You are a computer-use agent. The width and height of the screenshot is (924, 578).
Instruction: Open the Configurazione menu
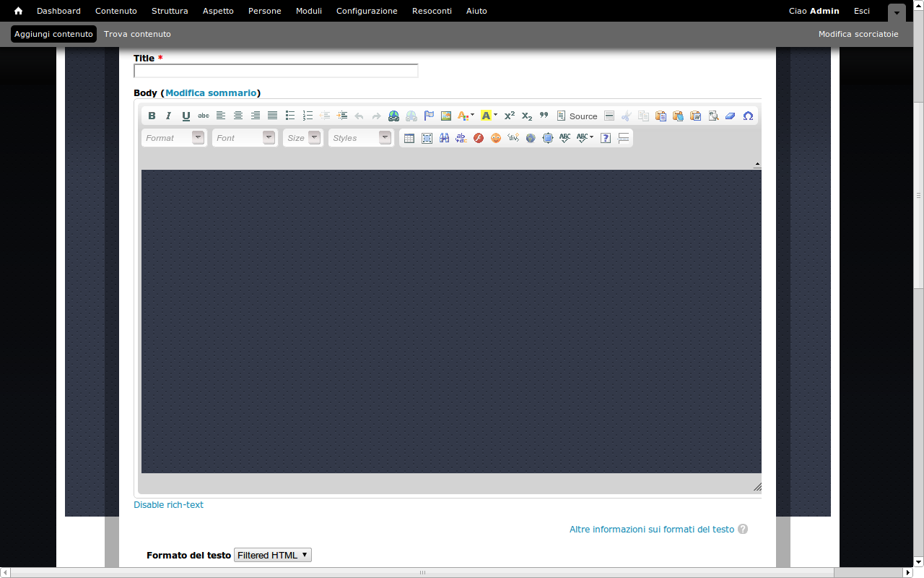point(367,11)
